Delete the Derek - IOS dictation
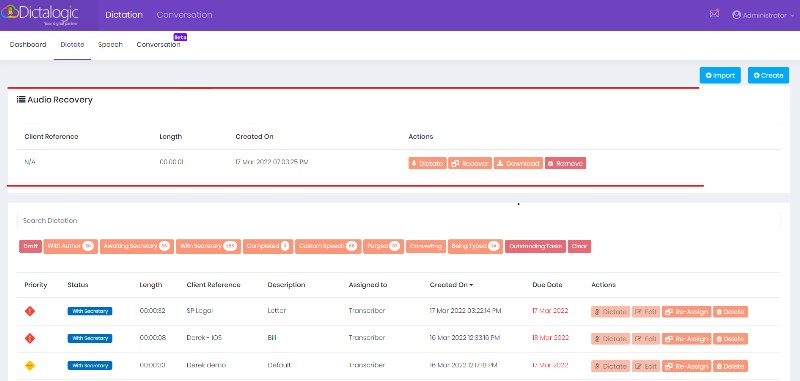This screenshot has width=800, height=381. [x=730, y=339]
